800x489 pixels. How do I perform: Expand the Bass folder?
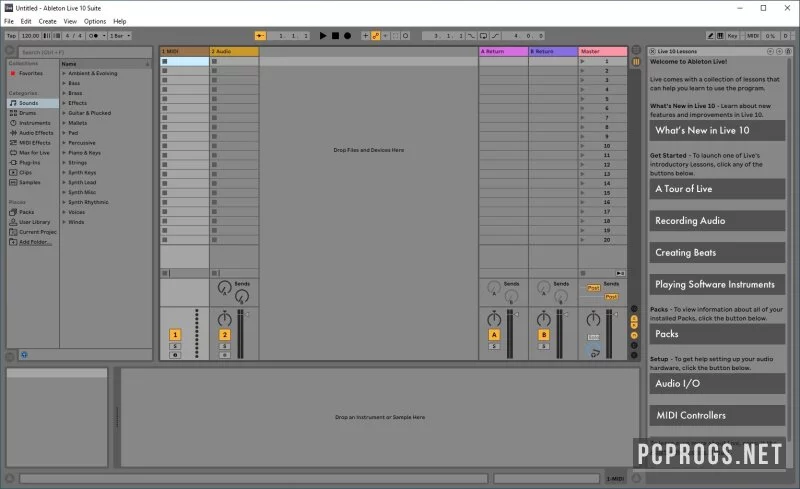[x=64, y=83]
